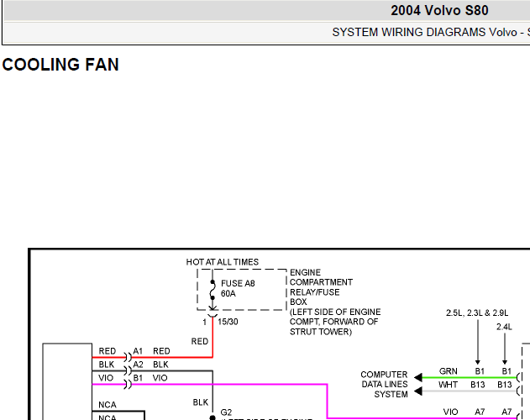Click connector pin label "A2"
530x420 pixels.
(138, 365)
